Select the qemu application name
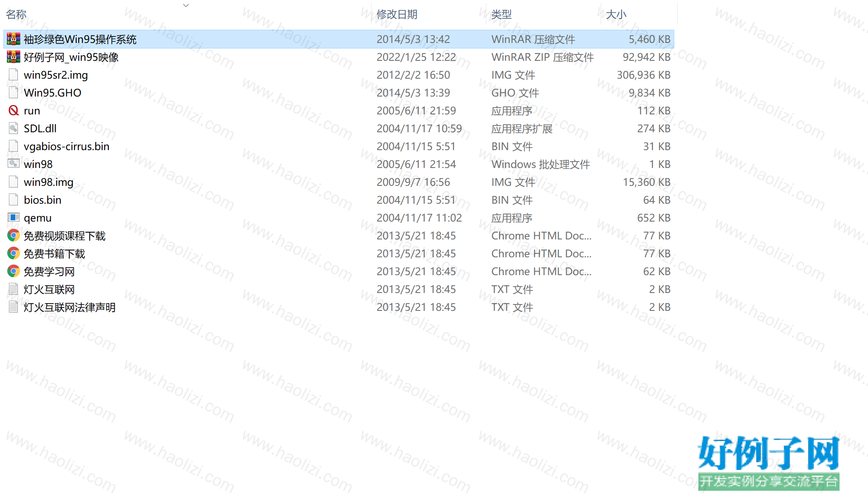Screen dimensions: 868x495 pos(37,218)
